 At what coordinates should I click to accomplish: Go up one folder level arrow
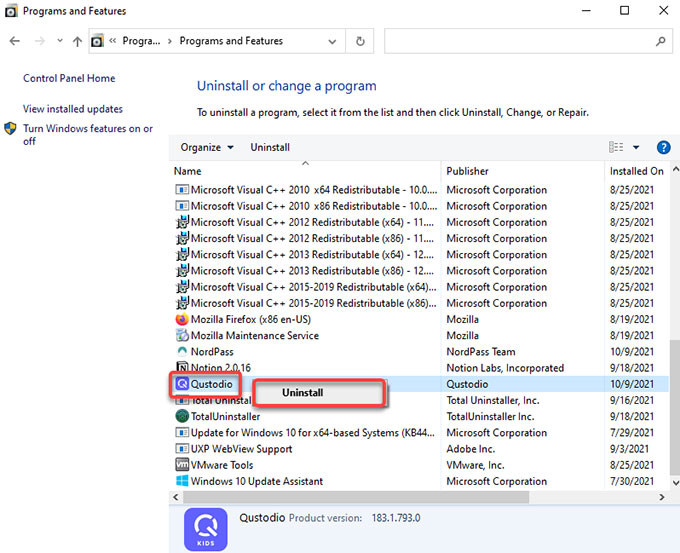click(77, 41)
